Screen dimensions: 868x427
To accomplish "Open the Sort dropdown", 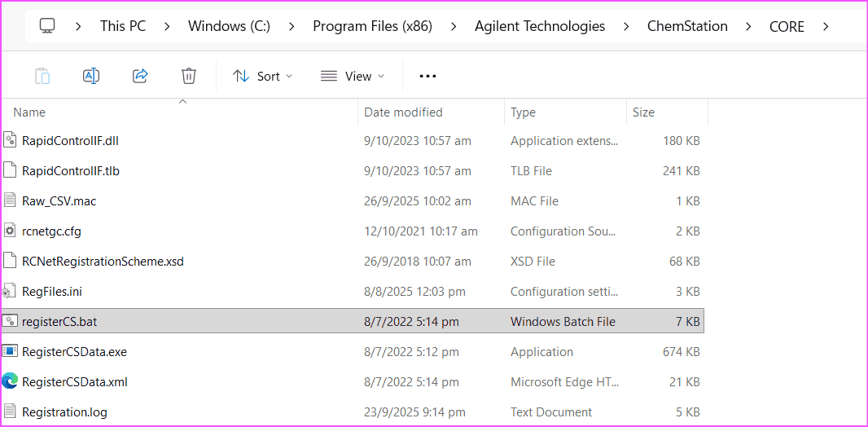I will 262,77.
